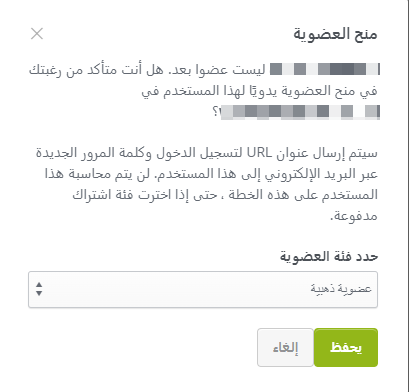Click the حدد فئة العضوية field label
The height and width of the screenshot is (392, 409).
tap(329, 256)
